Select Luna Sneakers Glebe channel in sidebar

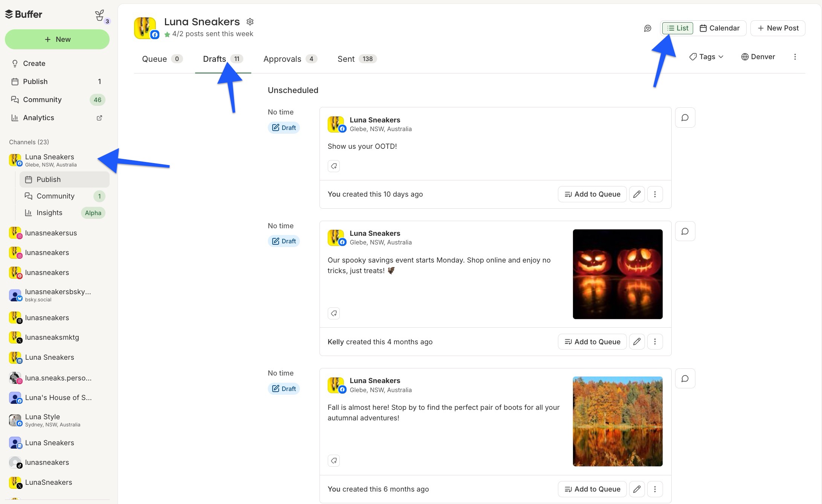coord(57,160)
